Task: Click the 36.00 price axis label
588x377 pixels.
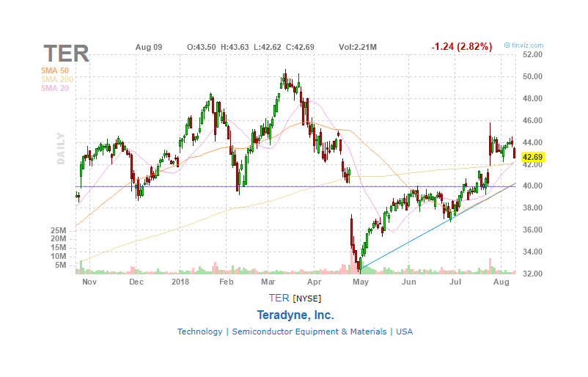Action: [x=532, y=230]
